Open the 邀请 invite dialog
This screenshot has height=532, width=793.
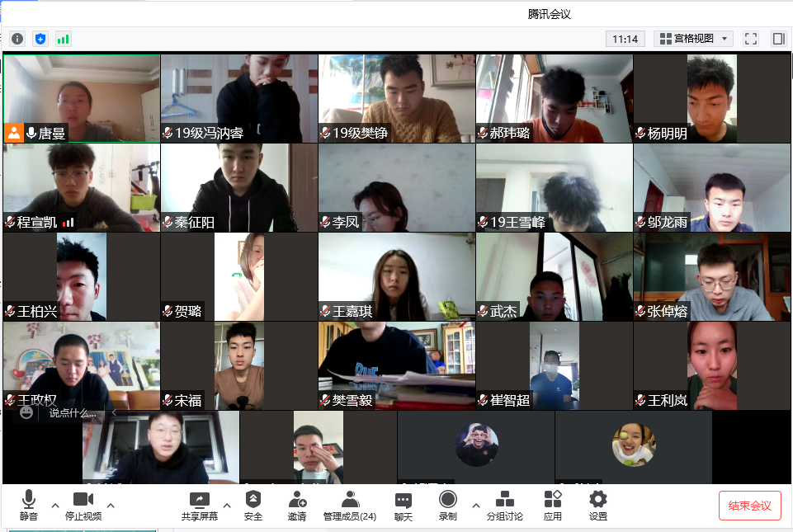coord(297,506)
